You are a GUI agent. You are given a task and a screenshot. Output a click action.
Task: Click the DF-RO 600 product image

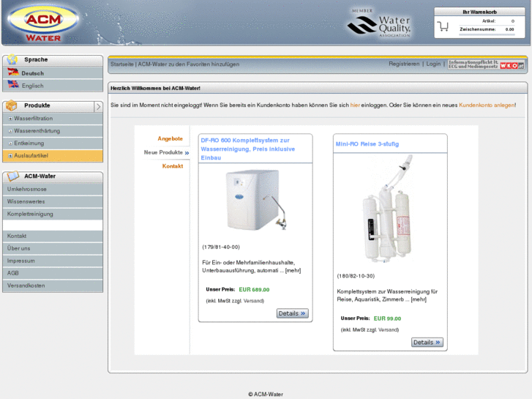click(256, 201)
